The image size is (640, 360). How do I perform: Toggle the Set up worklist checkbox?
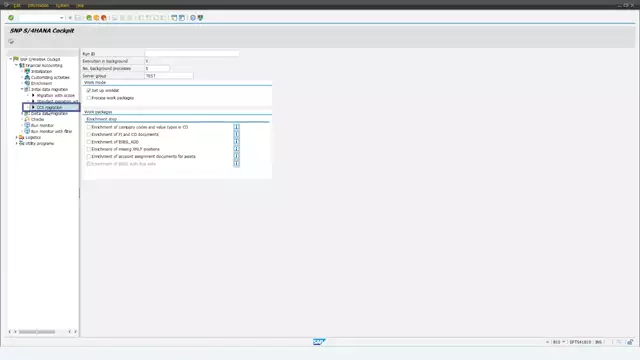pyautogui.click(x=89, y=90)
